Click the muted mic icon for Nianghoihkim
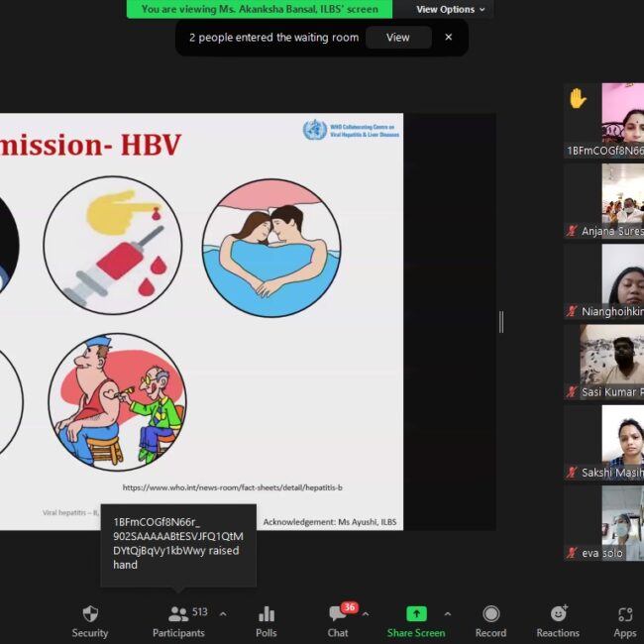 pyautogui.click(x=572, y=311)
